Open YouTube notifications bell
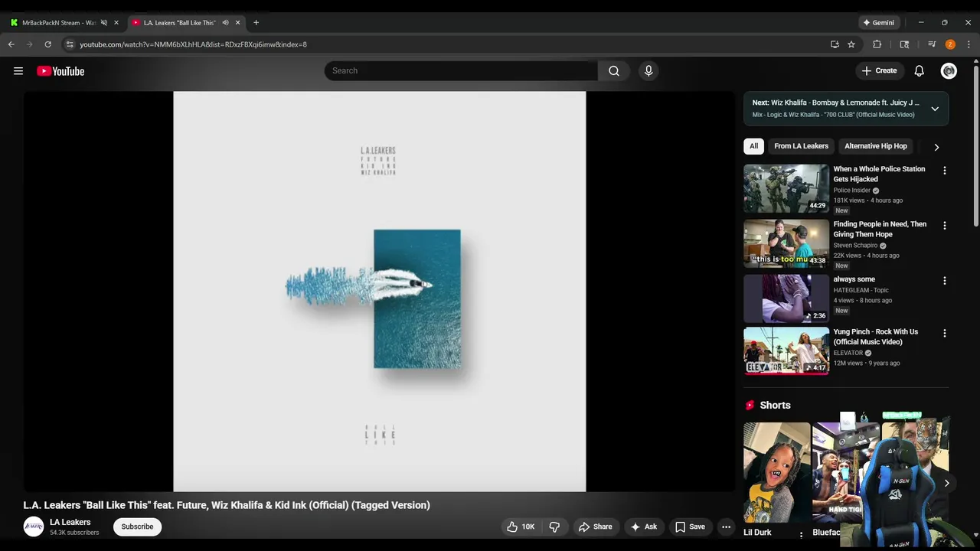Screen dimensions: 980x551 coord(920,71)
